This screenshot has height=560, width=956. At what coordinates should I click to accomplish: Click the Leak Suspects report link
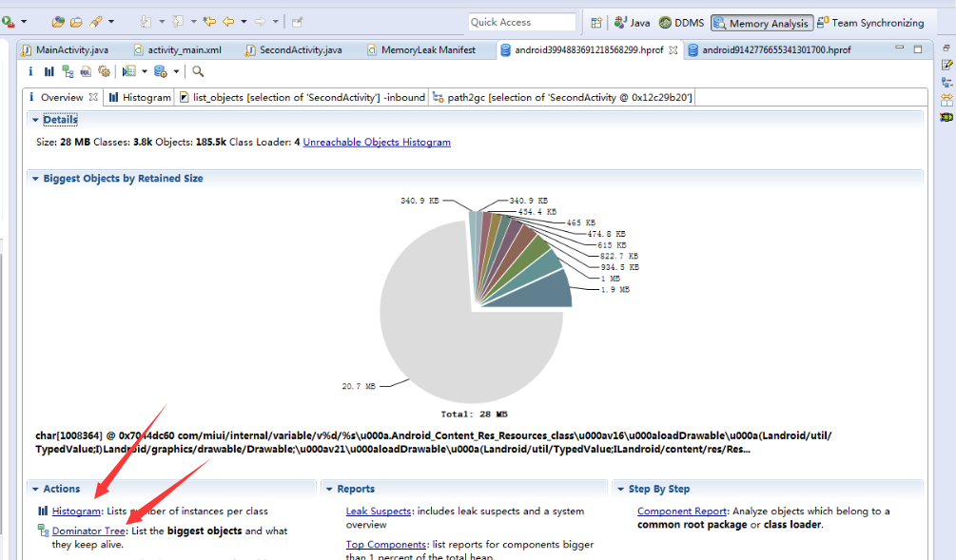pyautogui.click(x=379, y=512)
